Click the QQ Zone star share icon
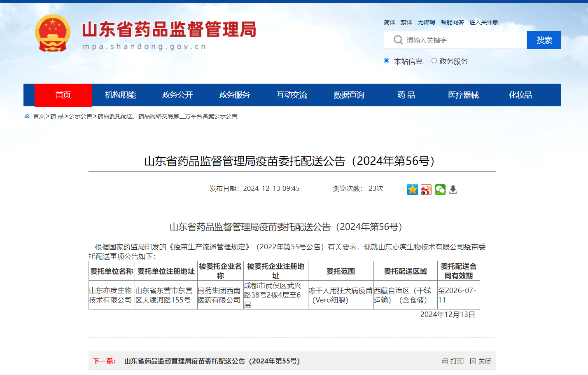588x375 pixels. point(412,190)
